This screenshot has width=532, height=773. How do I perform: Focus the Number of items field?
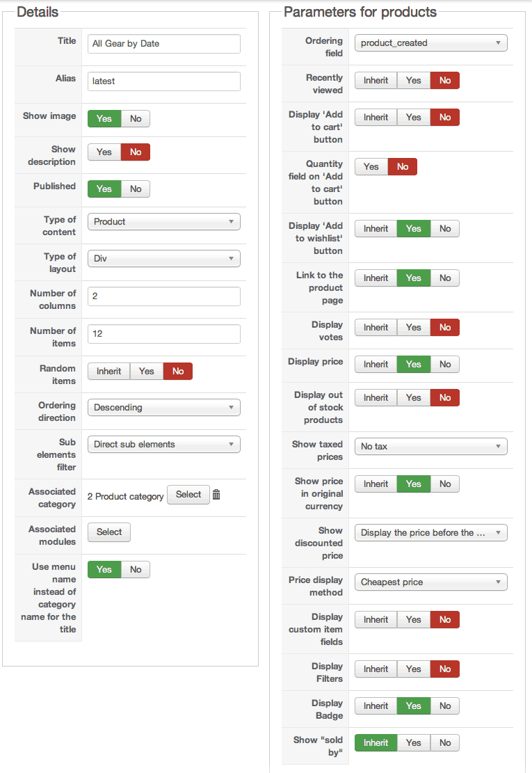pos(163,333)
